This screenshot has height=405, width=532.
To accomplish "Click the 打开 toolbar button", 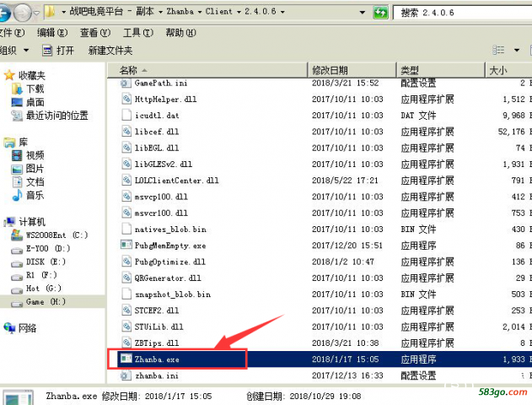I will (58, 51).
